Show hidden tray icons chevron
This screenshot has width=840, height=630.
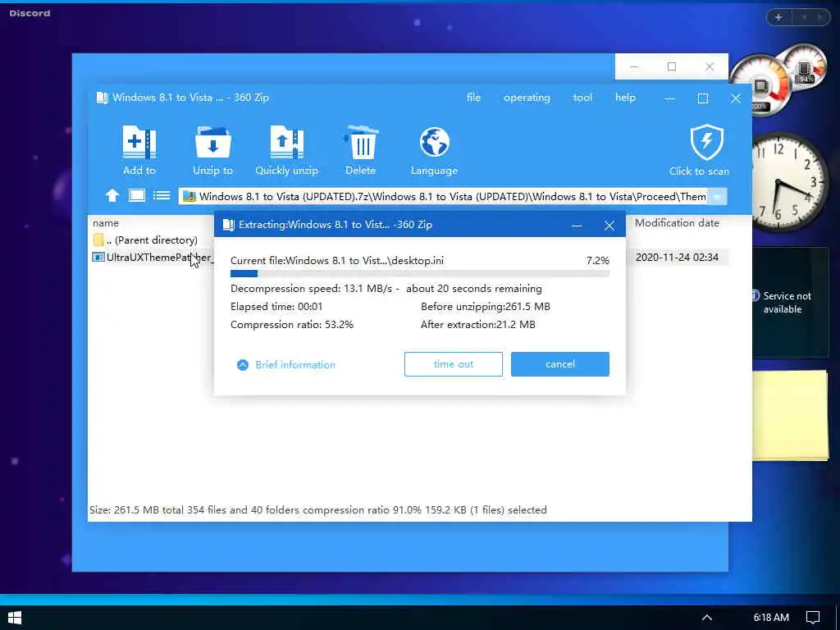pos(707,618)
